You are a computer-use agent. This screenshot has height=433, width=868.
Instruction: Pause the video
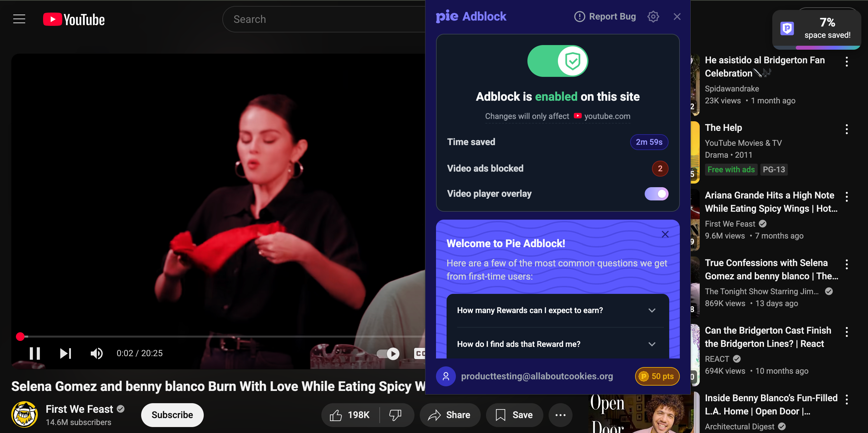click(x=35, y=353)
